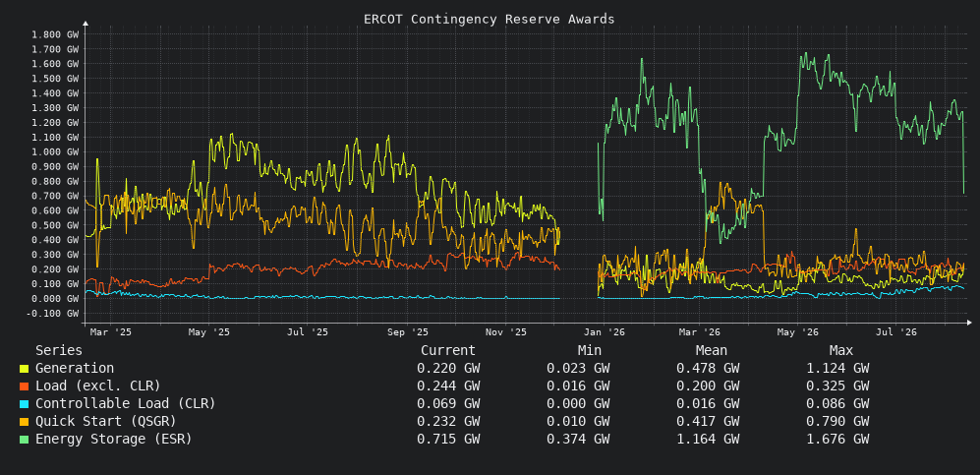
Task: Select the Quick Start (QSGR) label
Action: coord(105,421)
